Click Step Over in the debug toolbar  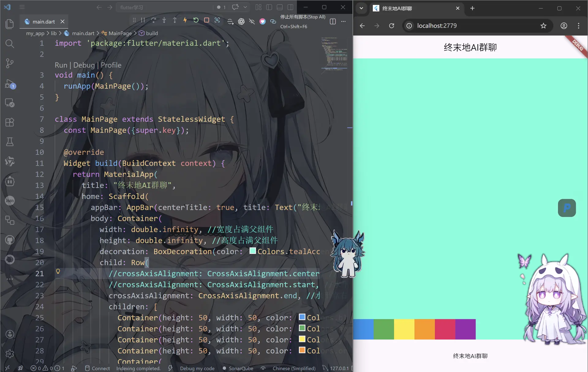click(153, 20)
